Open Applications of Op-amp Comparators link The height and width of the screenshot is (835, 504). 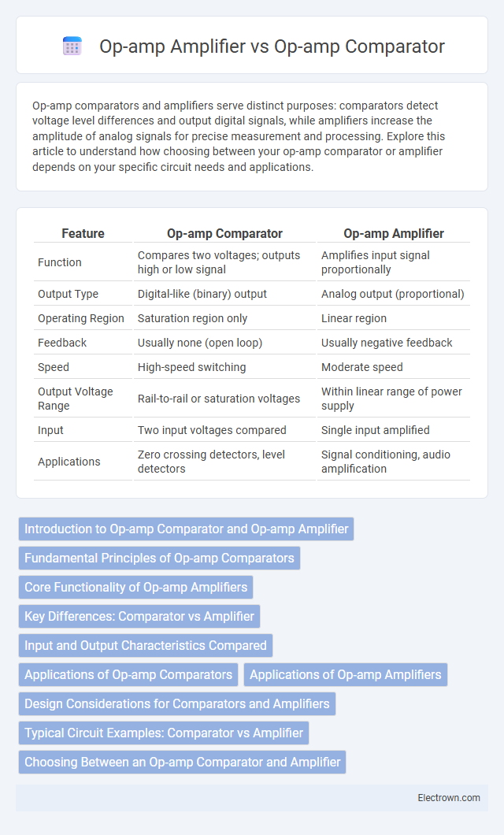point(128,675)
